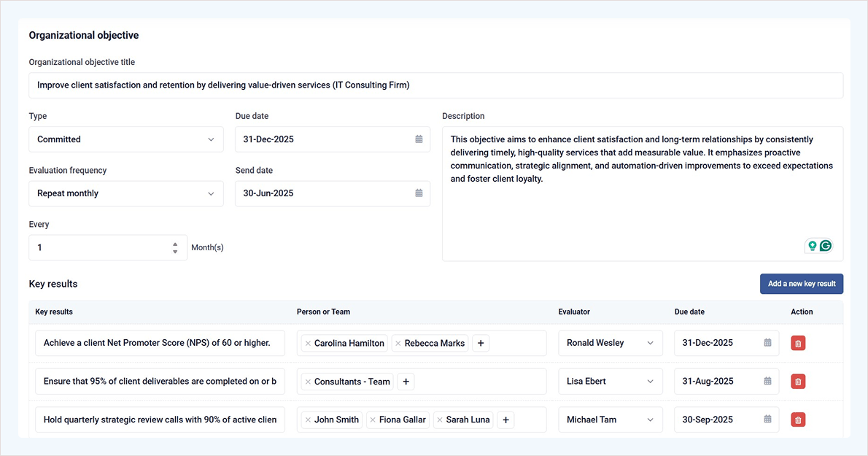Viewport: 868px width, 456px height.
Task: Delete the NPS key result row
Action: (797, 342)
